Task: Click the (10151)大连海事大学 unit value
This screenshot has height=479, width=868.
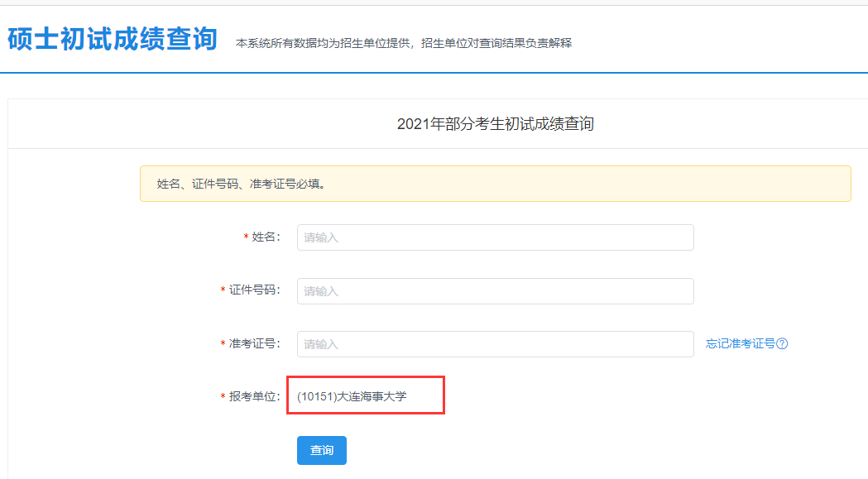Action: [352, 396]
